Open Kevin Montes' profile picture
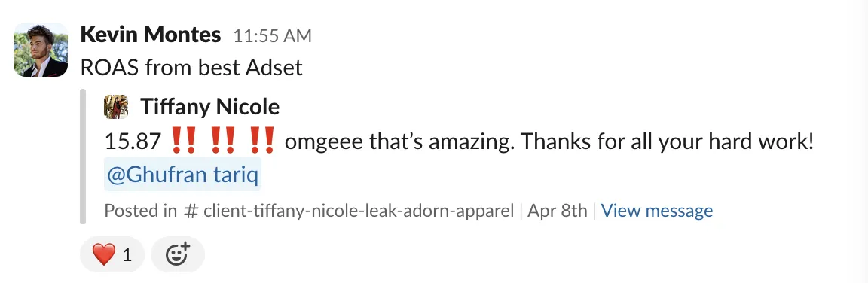This screenshot has height=283, width=868. 41,50
